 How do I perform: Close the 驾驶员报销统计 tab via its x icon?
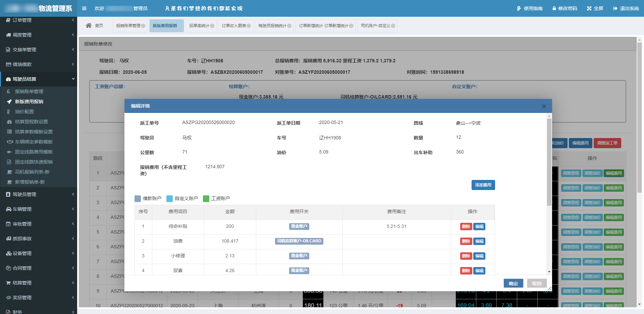coord(289,26)
